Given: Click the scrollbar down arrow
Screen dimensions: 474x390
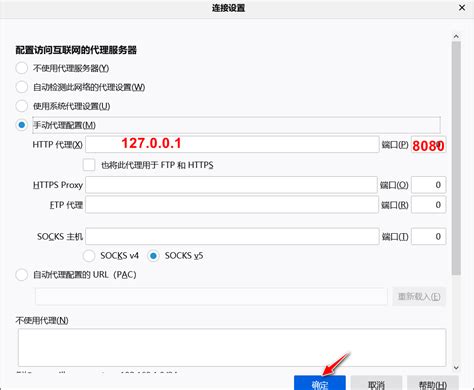Looking at the screenshot, I should tap(456, 367).
